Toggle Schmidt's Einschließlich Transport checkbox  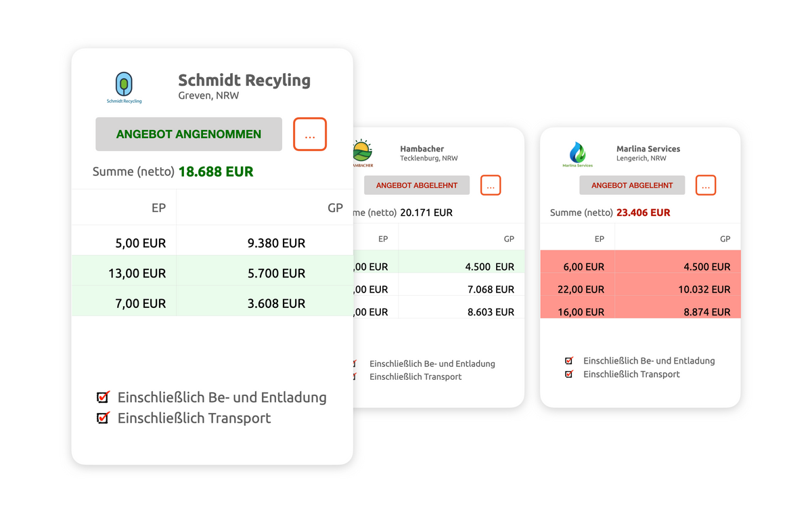103,418
